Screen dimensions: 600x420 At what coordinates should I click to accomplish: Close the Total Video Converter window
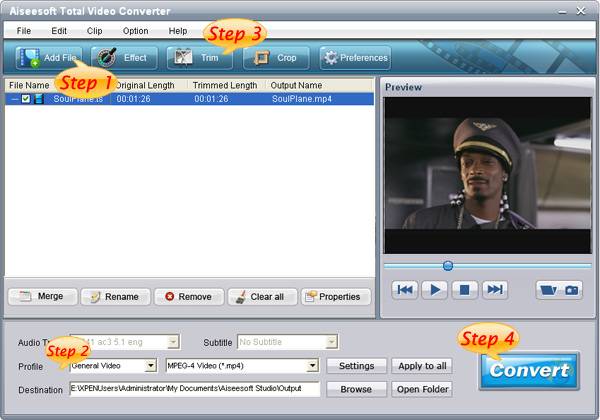pos(580,11)
